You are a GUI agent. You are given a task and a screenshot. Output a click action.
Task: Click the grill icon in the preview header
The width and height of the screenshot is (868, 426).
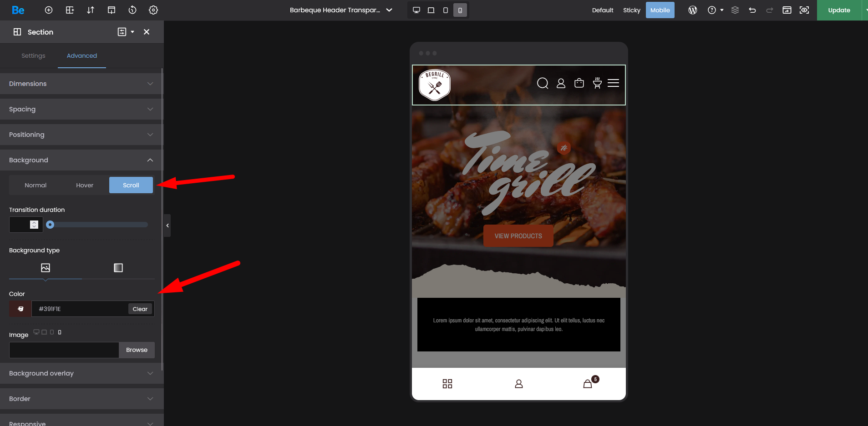coord(597,83)
